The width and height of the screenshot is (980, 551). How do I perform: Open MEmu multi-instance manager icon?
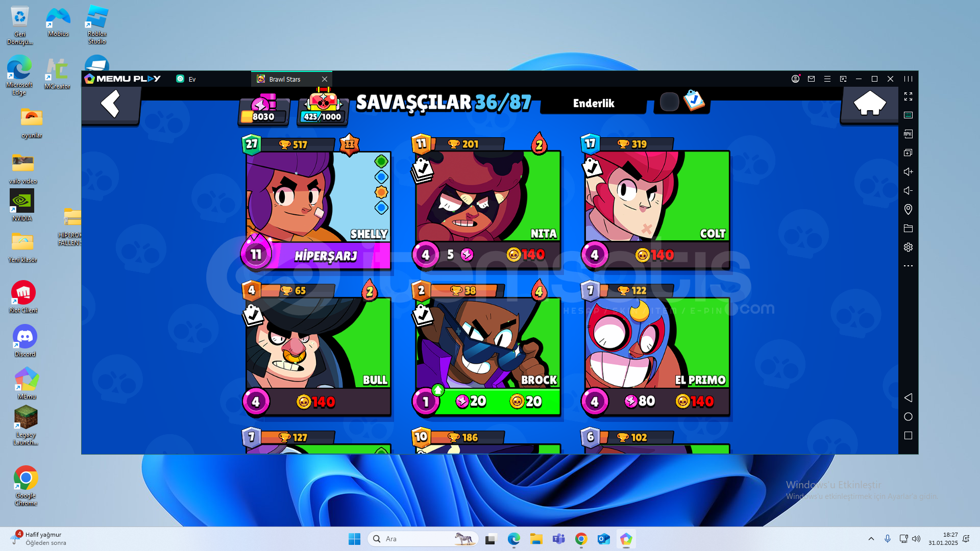[908, 153]
